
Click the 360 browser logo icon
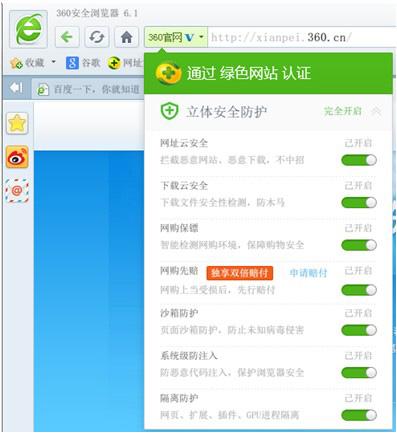point(29,29)
